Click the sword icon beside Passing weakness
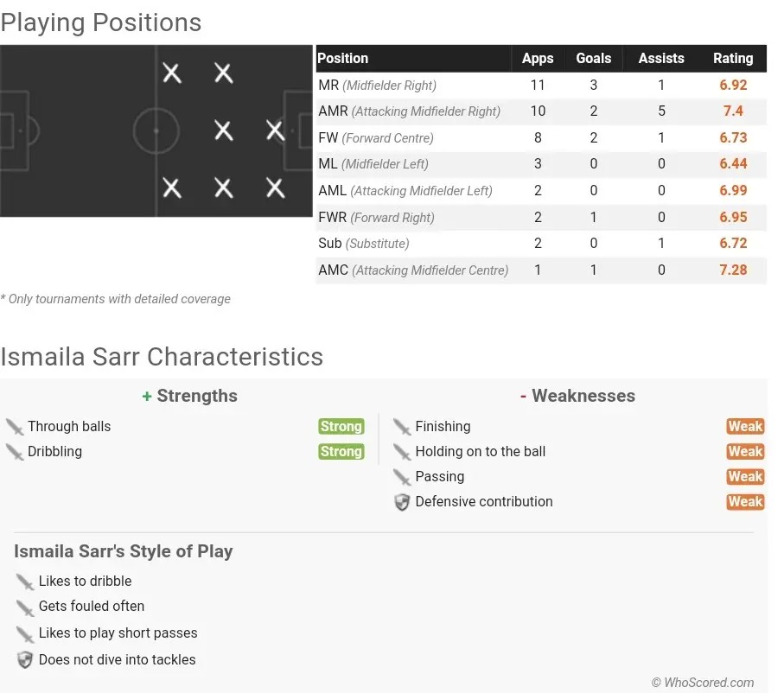The image size is (784, 693). [401, 477]
